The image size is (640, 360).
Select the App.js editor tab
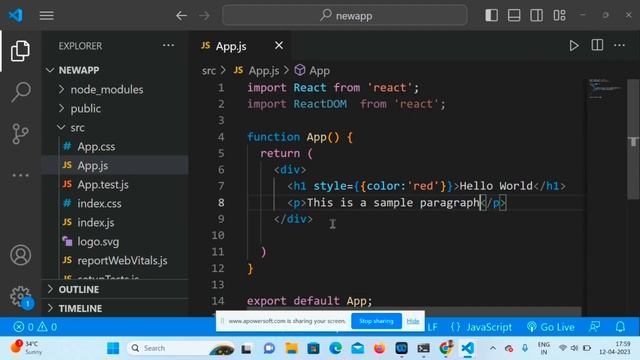click(240, 46)
